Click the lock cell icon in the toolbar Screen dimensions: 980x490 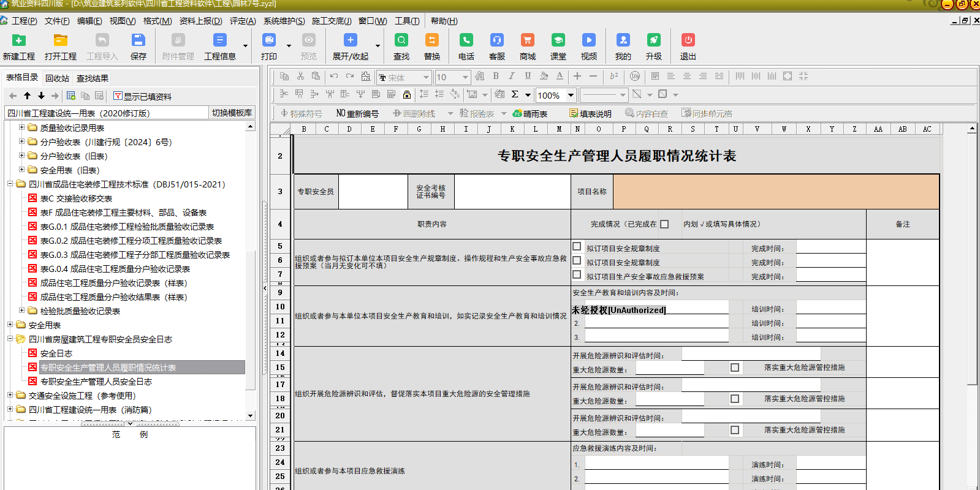(x=407, y=94)
